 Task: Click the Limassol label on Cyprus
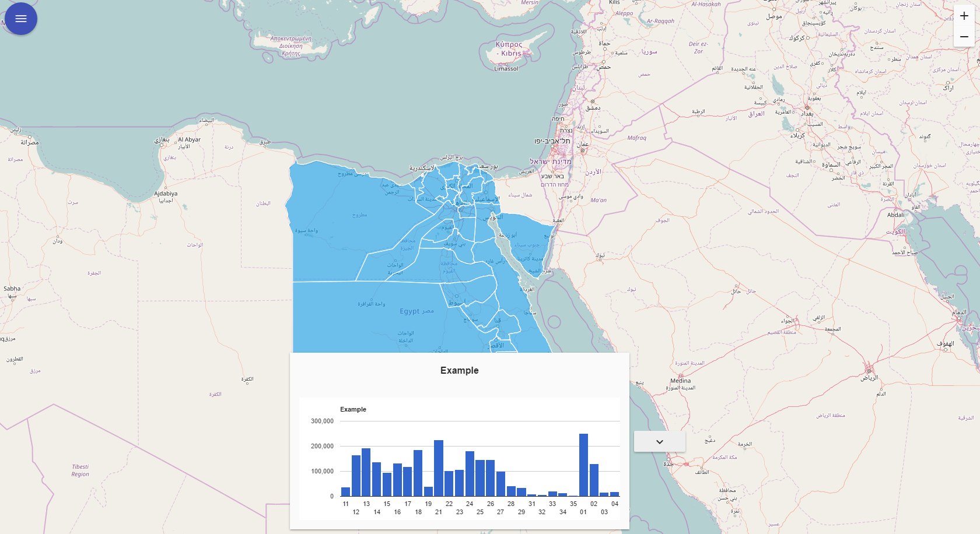[506, 69]
